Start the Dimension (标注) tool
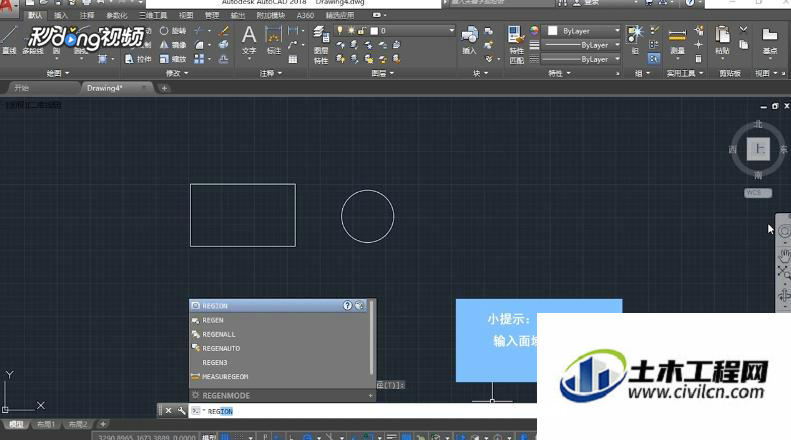 click(273, 40)
